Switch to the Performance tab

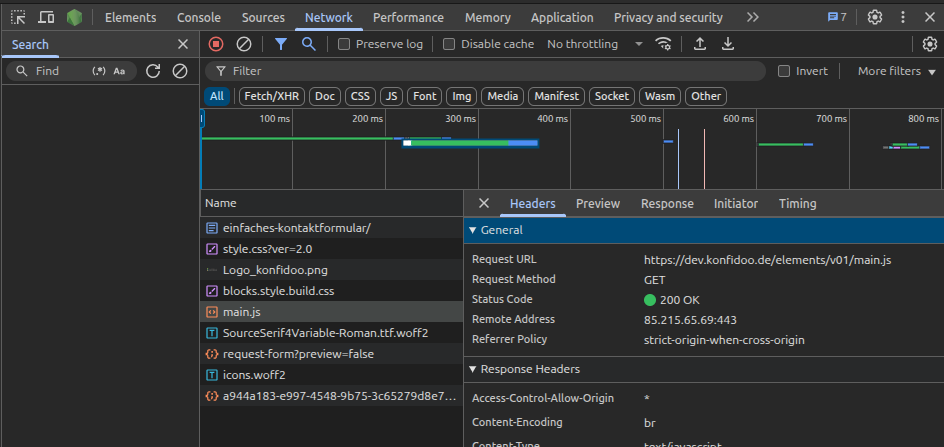[x=408, y=17]
